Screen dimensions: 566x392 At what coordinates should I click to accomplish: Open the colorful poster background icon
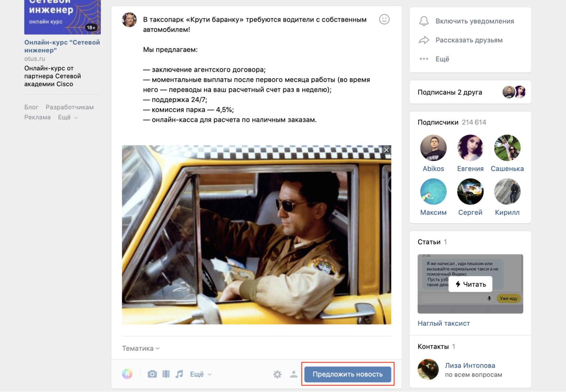click(127, 374)
